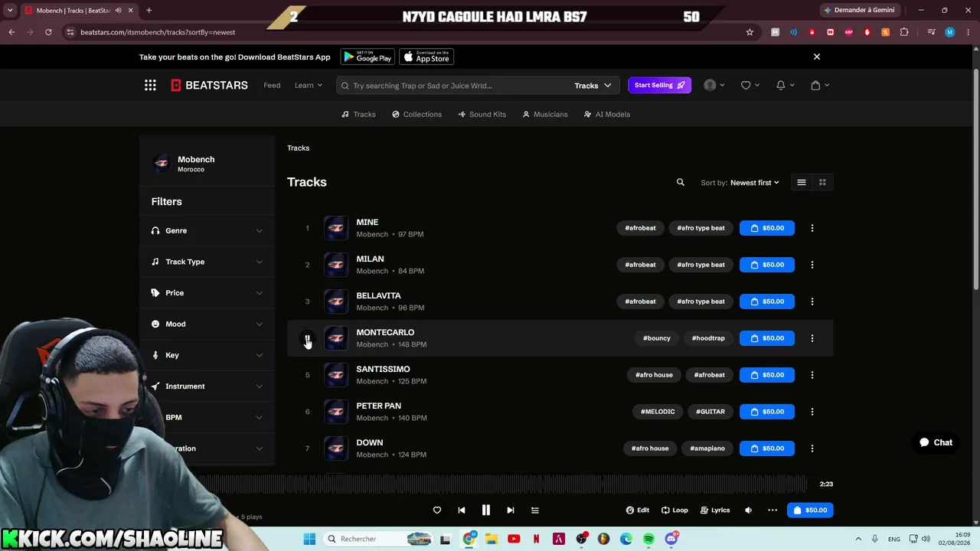Open the Chrome extensions puzzle menu

pos(904,32)
